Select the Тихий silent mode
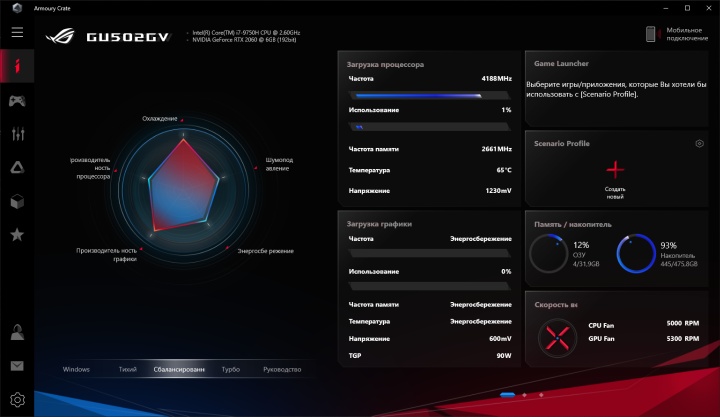 coord(128,369)
